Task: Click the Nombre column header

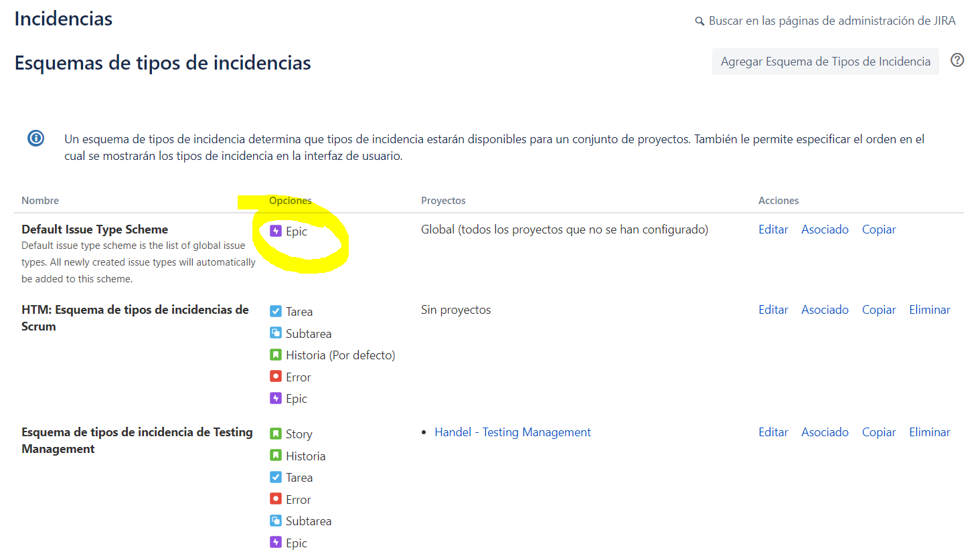Action: [40, 201]
